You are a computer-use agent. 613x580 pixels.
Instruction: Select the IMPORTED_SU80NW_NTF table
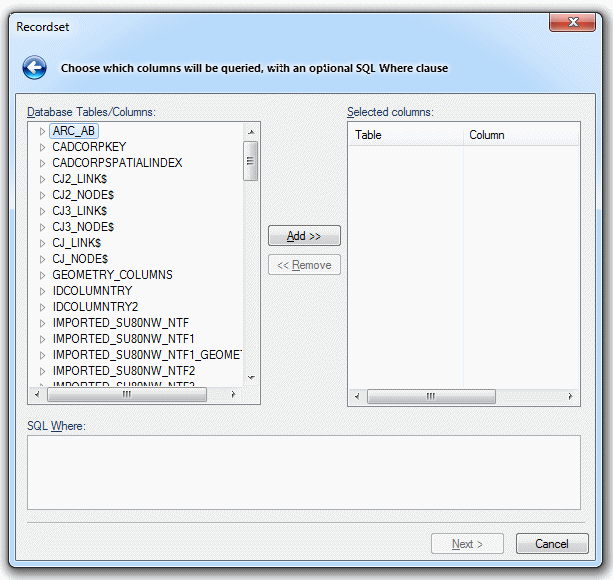click(x=121, y=323)
